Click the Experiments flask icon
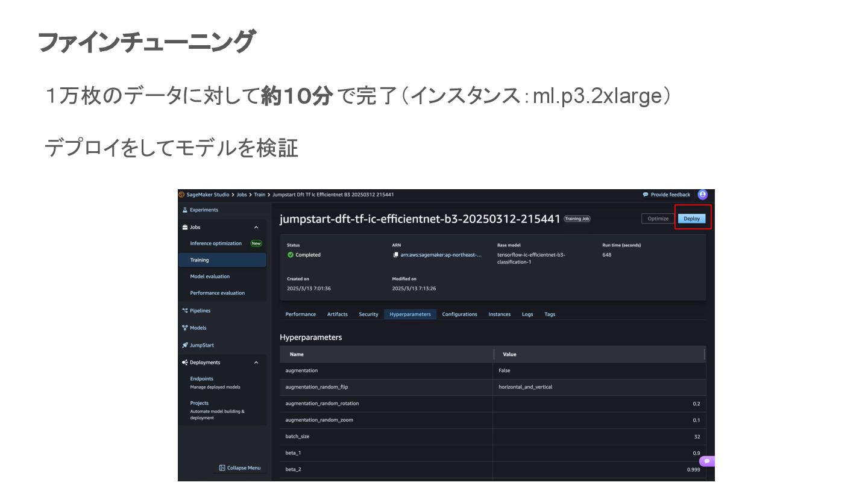868x488 pixels. [x=185, y=210]
